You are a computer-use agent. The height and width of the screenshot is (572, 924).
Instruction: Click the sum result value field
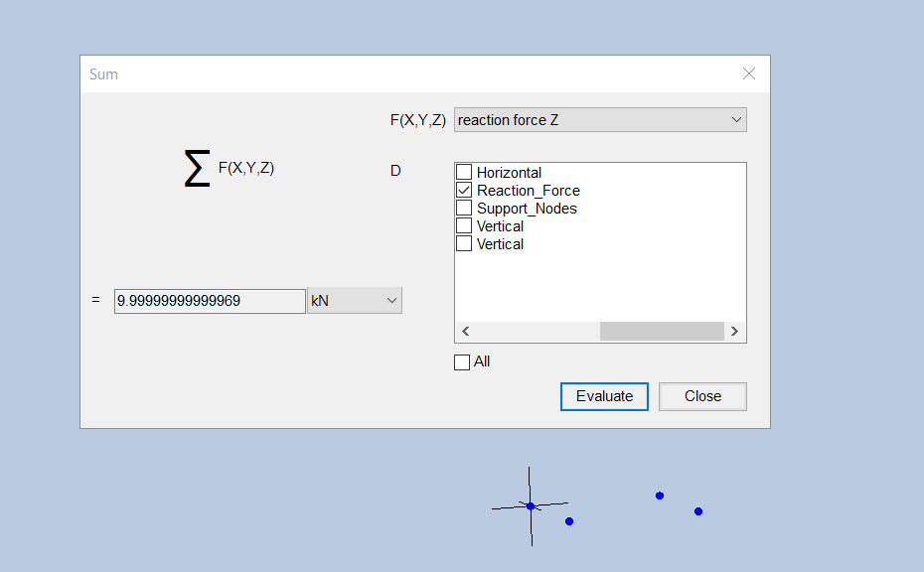(x=210, y=301)
